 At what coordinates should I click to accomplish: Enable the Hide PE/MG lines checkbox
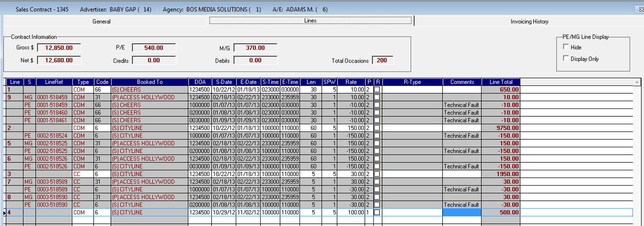tap(566, 47)
